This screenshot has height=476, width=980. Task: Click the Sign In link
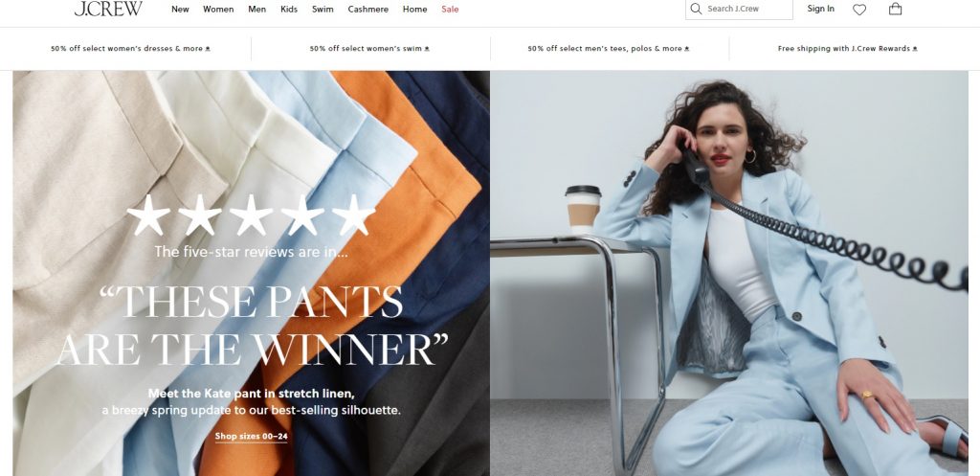820,9
